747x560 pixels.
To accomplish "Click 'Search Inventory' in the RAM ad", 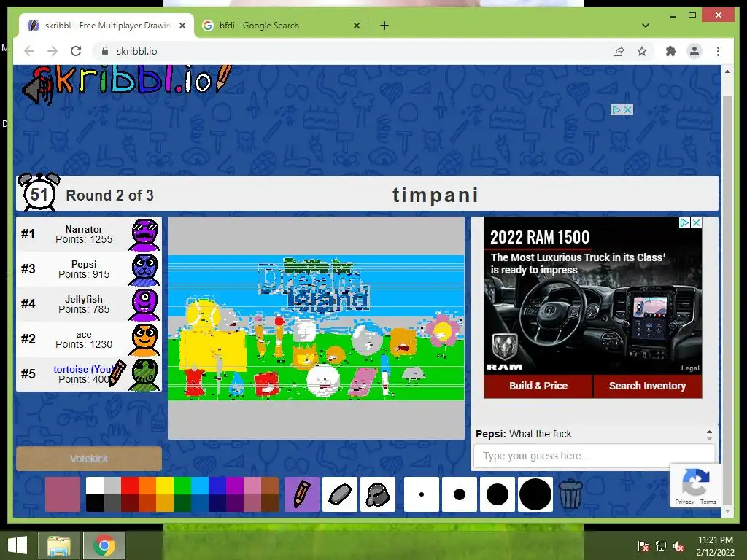I will [x=648, y=386].
